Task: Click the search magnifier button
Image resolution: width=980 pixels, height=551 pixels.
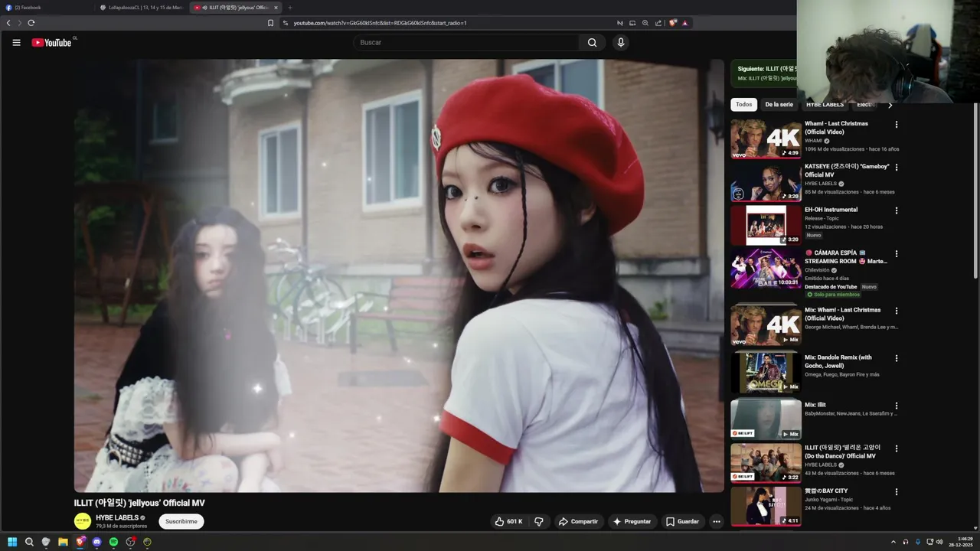Action: pyautogui.click(x=592, y=43)
